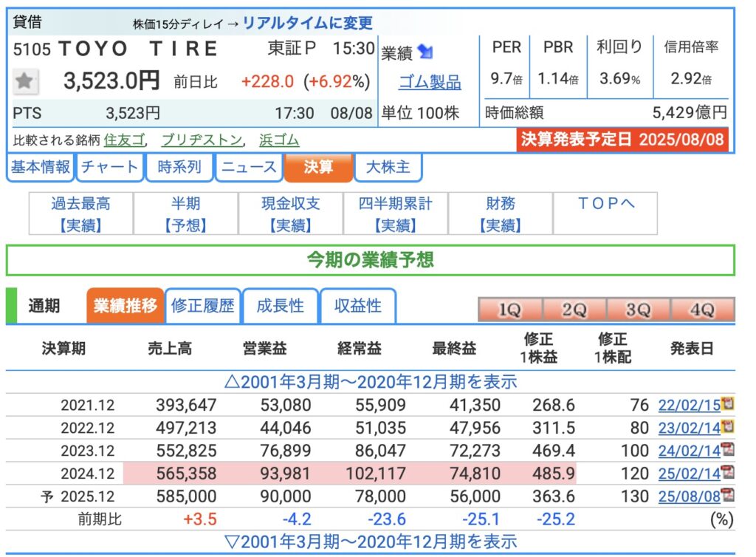Click the TOPへ button
The width and height of the screenshot is (756, 557).
pyautogui.click(x=605, y=213)
